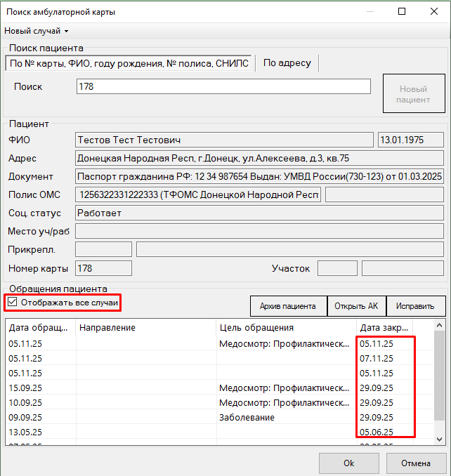Open the Новый случай dropdown menu
This screenshot has width=451, height=476.
[36, 31]
